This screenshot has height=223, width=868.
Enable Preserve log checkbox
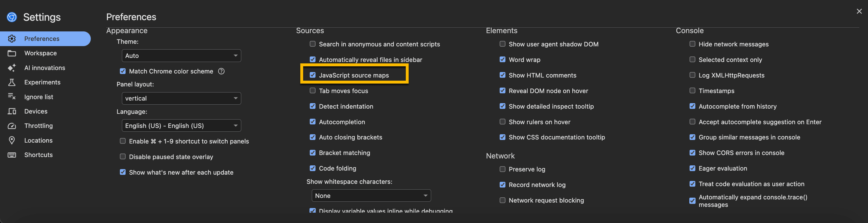coord(502,169)
